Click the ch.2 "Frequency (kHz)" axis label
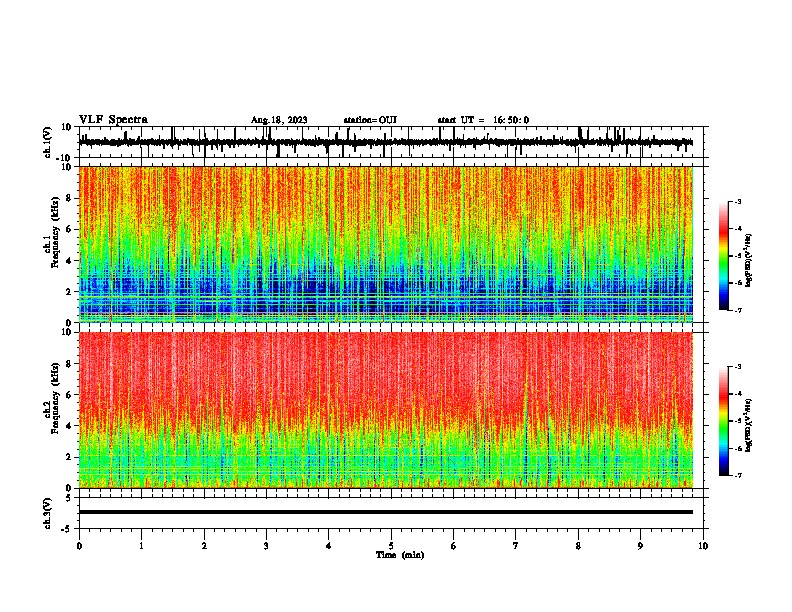The image size is (792, 612). click(55, 398)
